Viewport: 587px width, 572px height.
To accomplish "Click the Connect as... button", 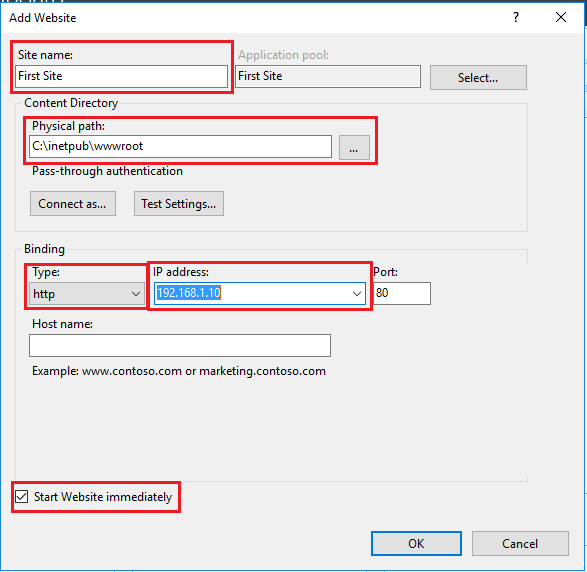I will pos(73,204).
